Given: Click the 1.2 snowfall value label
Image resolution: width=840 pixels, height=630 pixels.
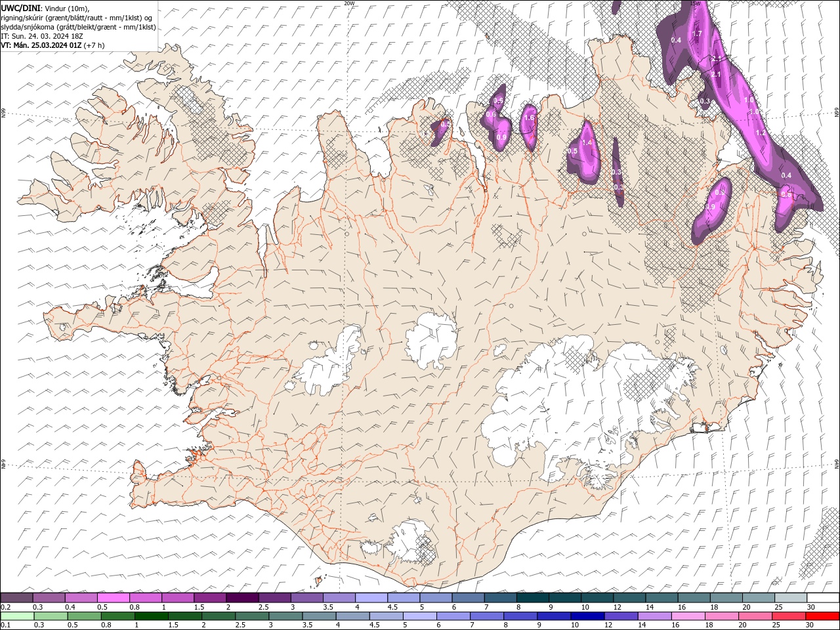Looking at the screenshot, I should (761, 133).
